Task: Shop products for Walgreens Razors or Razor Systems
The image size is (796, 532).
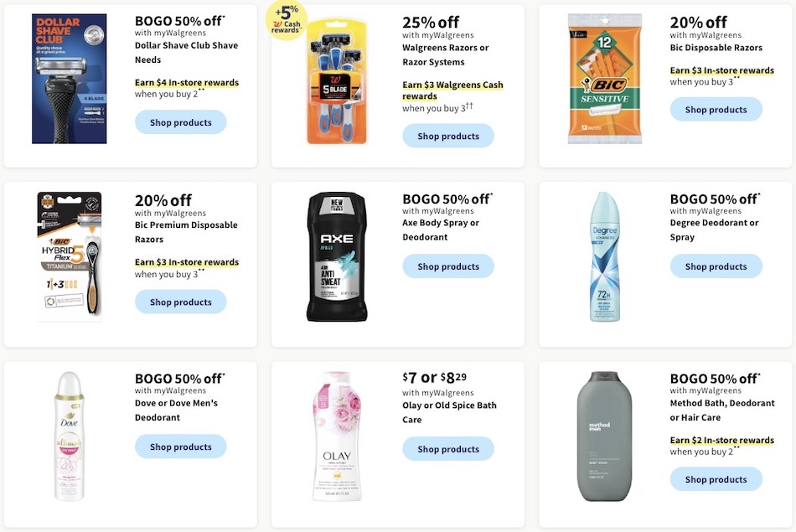Action: pyautogui.click(x=448, y=135)
